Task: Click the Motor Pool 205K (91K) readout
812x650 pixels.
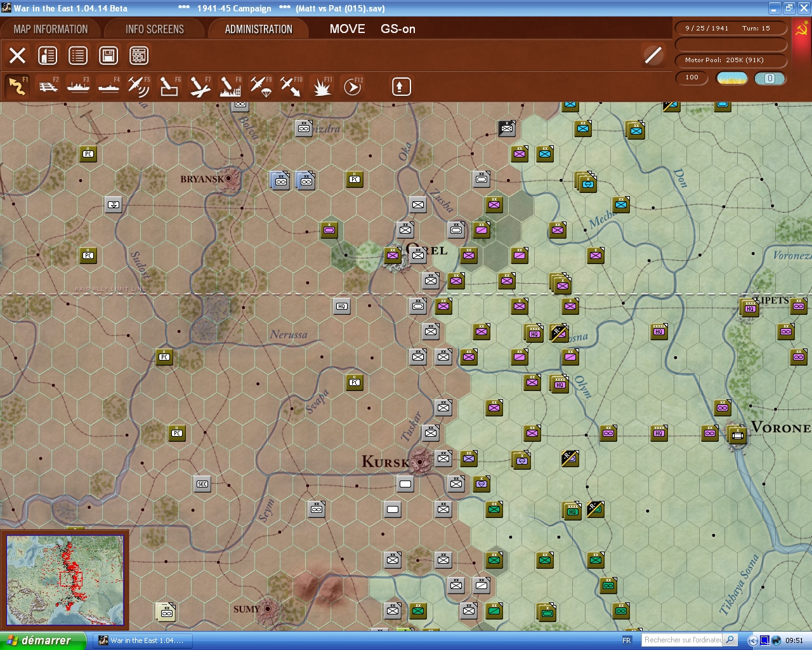Action: [x=731, y=60]
